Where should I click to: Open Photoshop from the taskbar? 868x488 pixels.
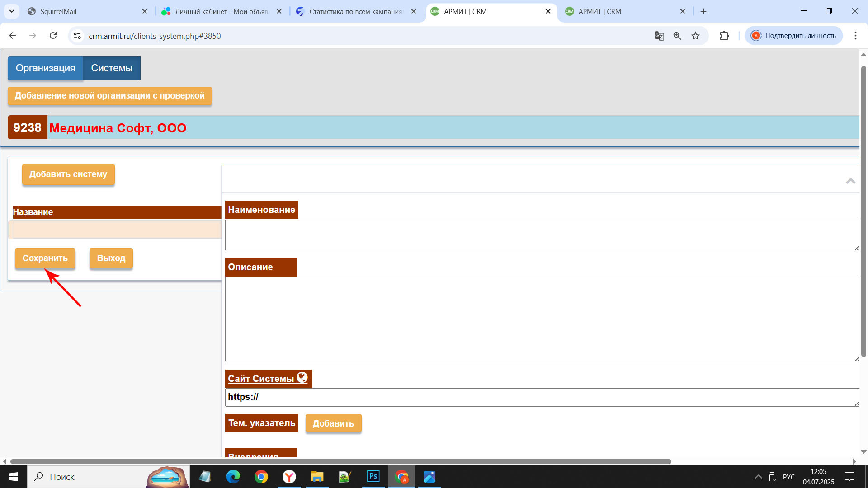(373, 477)
